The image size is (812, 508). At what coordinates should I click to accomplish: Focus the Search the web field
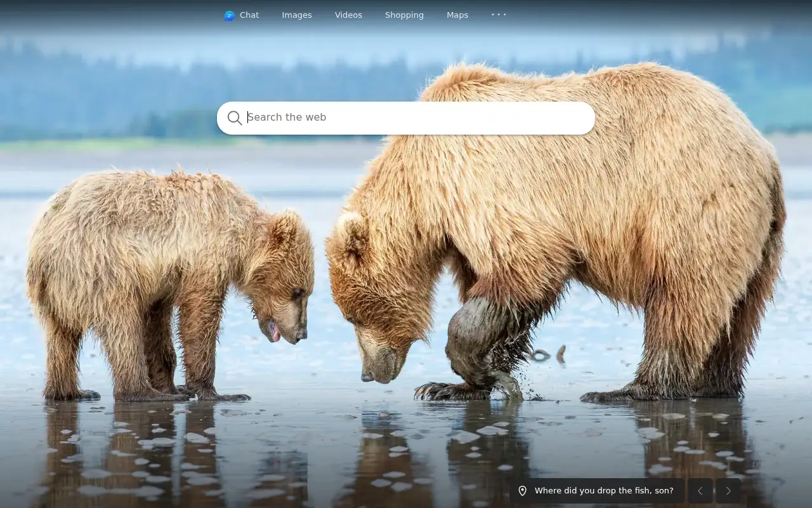point(406,117)
